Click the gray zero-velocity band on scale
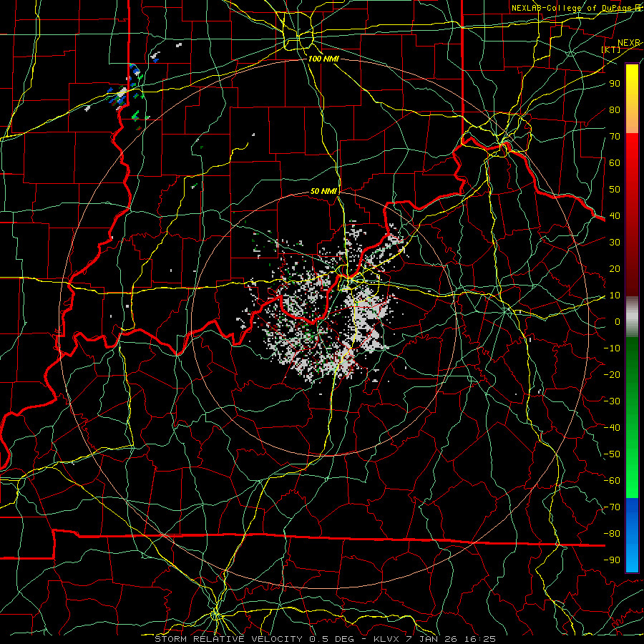This screenshot has height=644, width=644. coord(632,316)
